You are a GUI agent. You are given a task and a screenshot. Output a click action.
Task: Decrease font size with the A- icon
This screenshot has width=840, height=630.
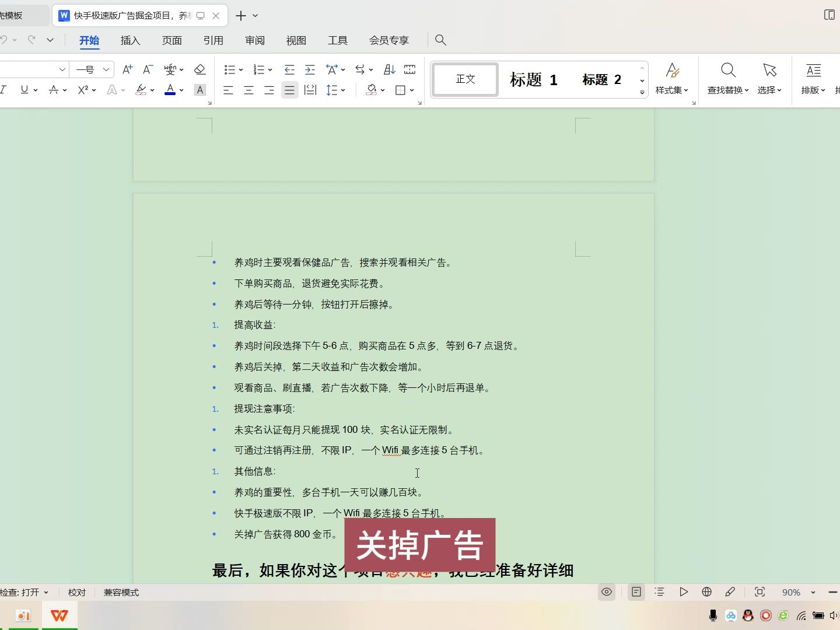148,69
